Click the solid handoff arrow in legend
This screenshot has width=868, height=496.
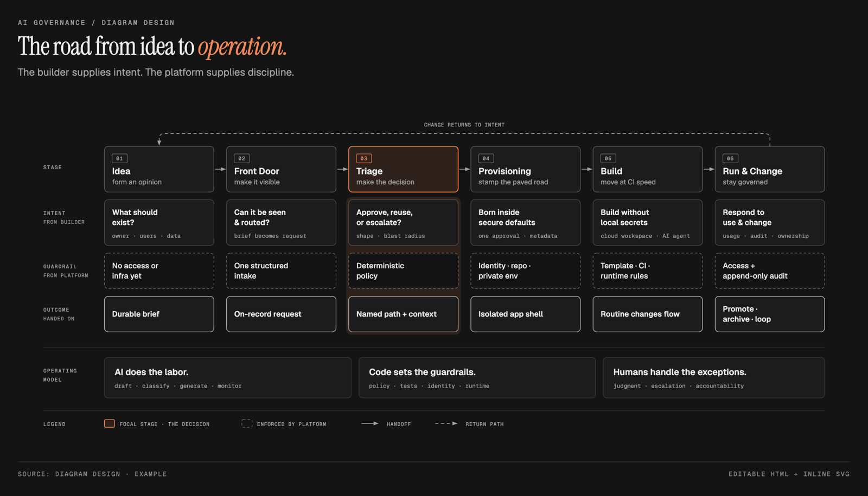(x=370, y=423)
